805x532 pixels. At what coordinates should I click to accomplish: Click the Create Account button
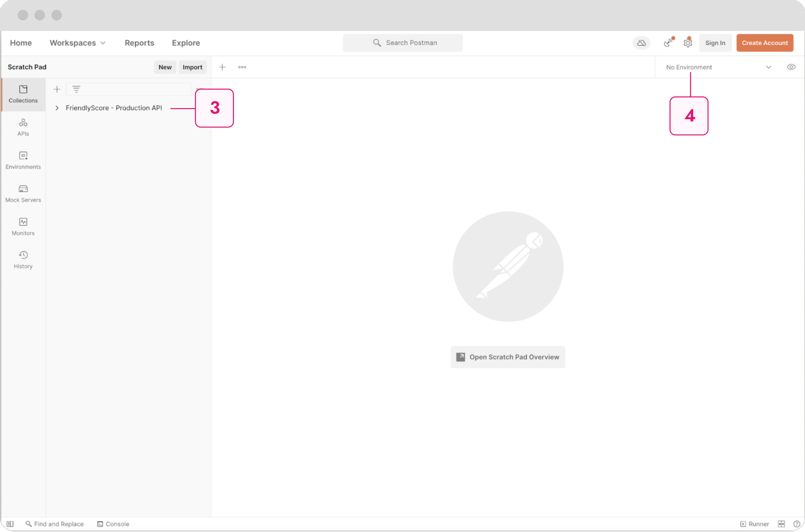point(765,43)
